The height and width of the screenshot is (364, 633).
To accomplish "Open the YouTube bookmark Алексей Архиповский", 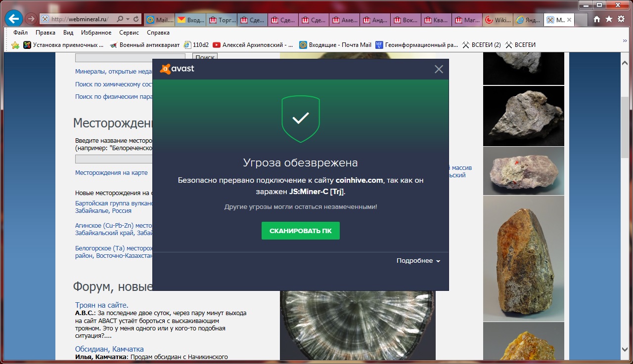I will (253, 45).
